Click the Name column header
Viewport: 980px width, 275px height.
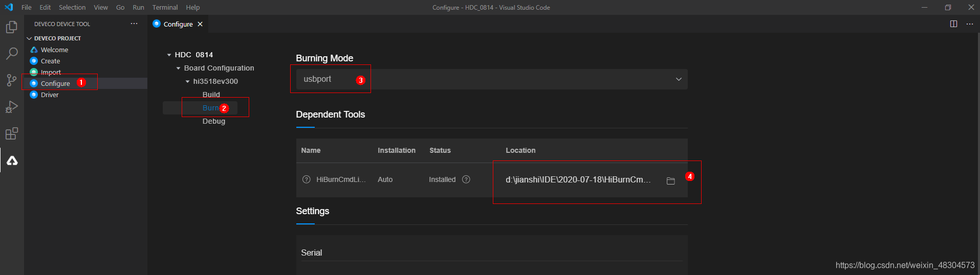tap(311, 150)
